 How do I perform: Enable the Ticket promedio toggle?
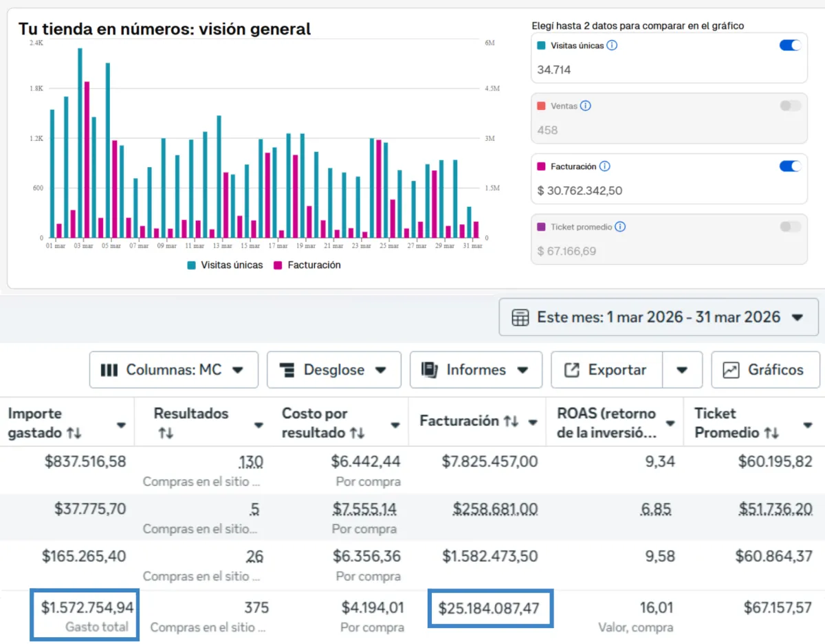click(790, 227)
